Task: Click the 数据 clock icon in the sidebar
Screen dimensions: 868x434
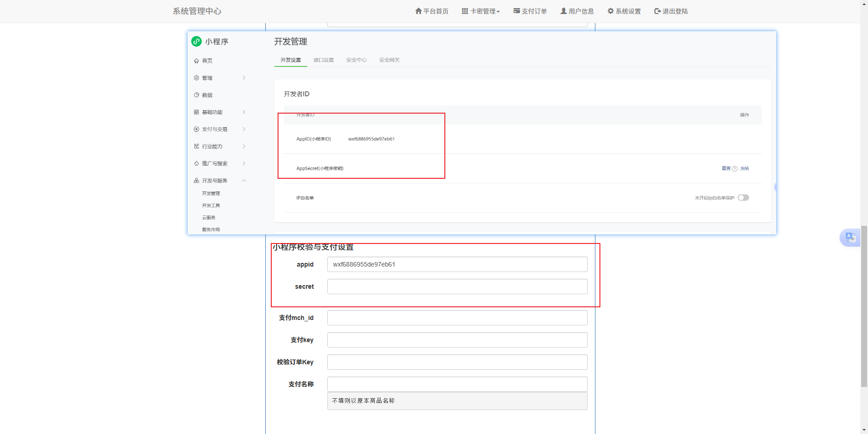Action: (x=197, y=95)
